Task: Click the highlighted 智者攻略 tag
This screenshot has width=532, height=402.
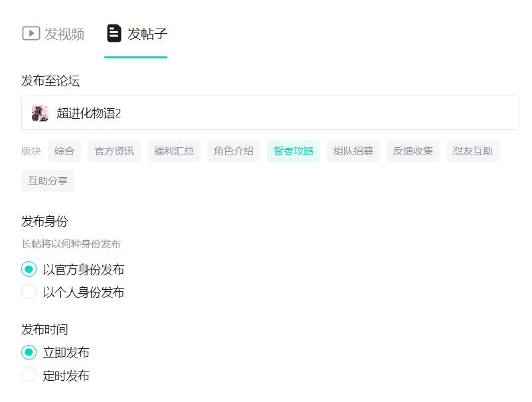Action: 294,151
